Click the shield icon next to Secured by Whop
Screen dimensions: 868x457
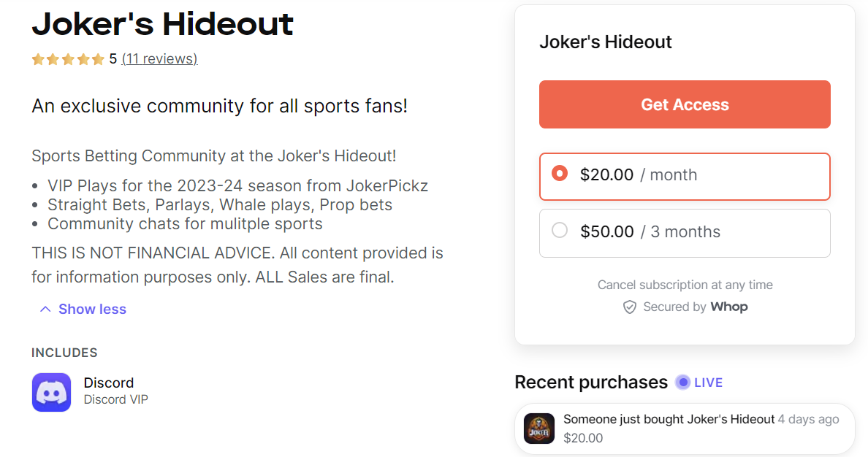(630, 307)
